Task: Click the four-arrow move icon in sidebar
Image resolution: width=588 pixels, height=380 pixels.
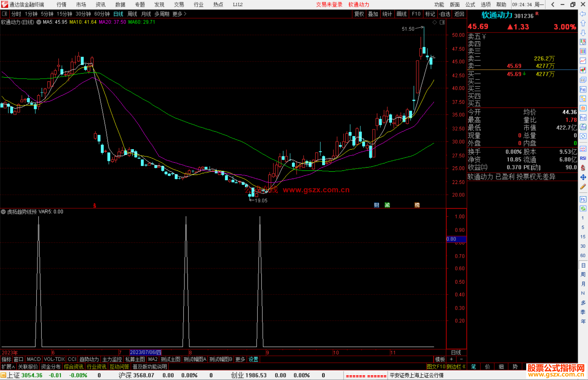Action: click(x=583, y=177)
